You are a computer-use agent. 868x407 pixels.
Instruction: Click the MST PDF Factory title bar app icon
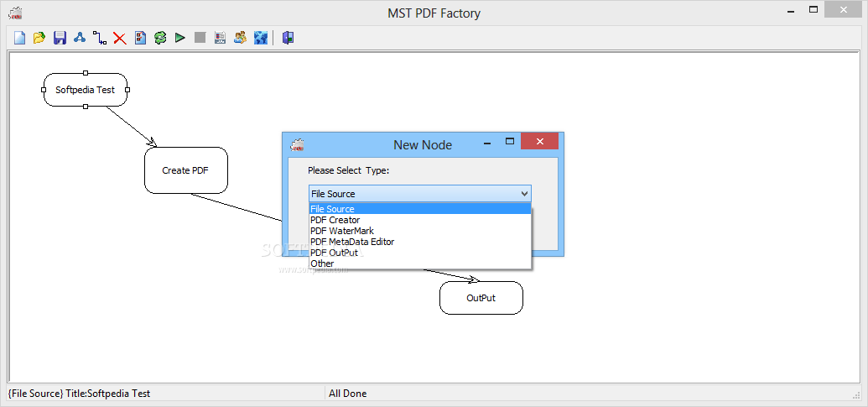pyautogui.click(x=15, y=13)
